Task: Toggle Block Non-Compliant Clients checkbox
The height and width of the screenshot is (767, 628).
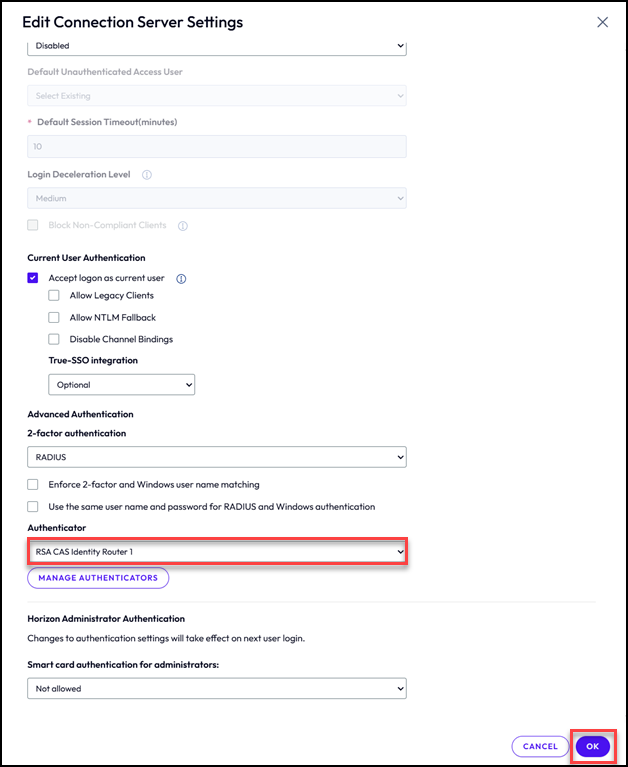Action: coord(33,226)
